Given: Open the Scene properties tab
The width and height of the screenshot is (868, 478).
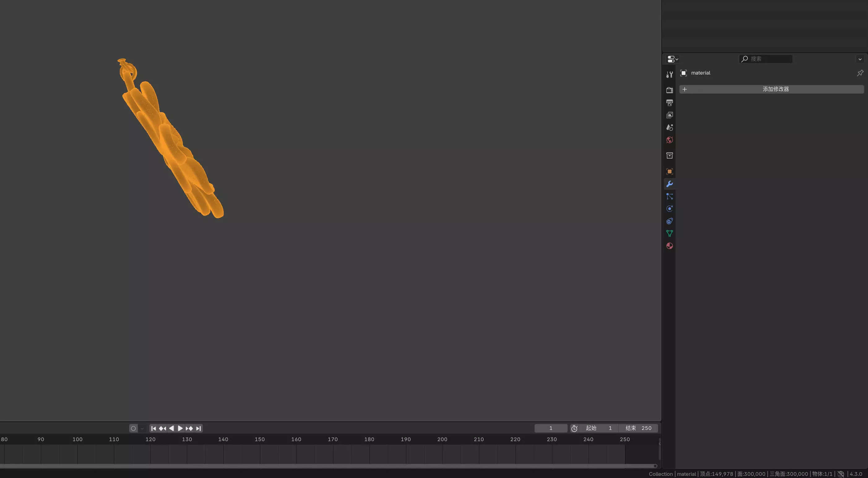Looking at the screenshot, I should pyautogui.click(x=670, y=128).
